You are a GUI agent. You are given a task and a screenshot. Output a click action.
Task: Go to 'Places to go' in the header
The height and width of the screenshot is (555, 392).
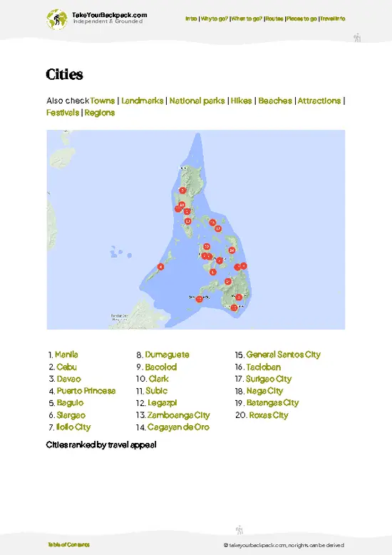[x=301, y=19]
